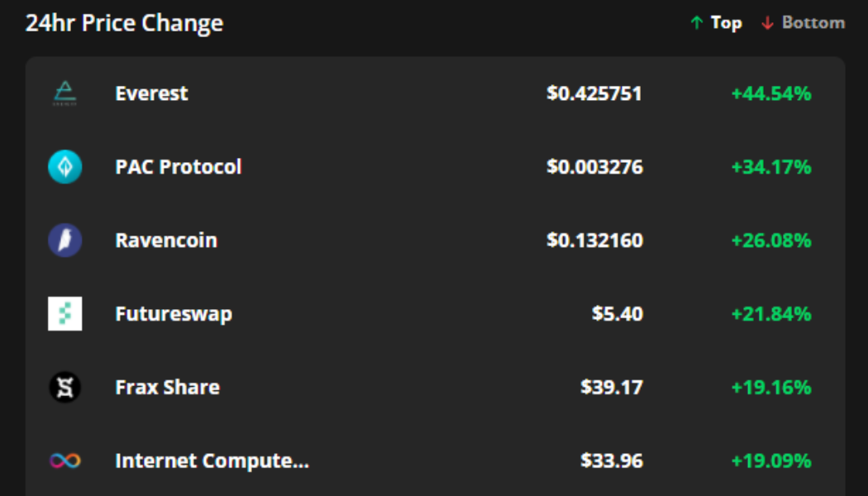Click the Futureswap $5.40 price
The height and width of the screenshot is (496, 868).
[617, 314]
